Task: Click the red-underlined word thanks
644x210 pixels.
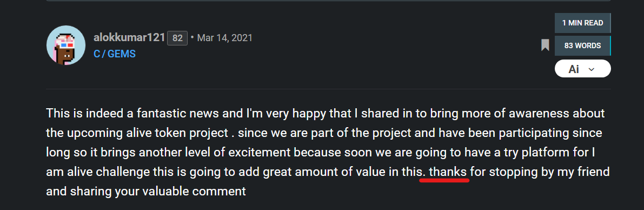Action: point(448,172)
